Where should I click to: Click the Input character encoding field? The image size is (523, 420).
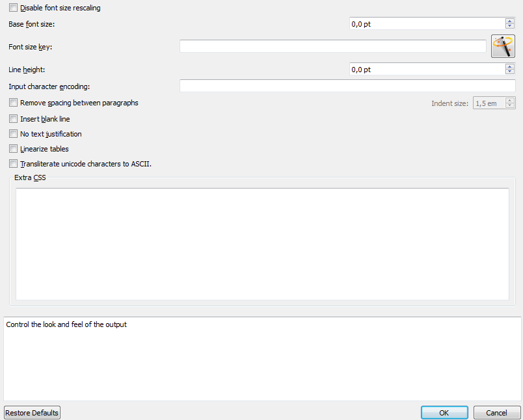[x=347, y=86]
